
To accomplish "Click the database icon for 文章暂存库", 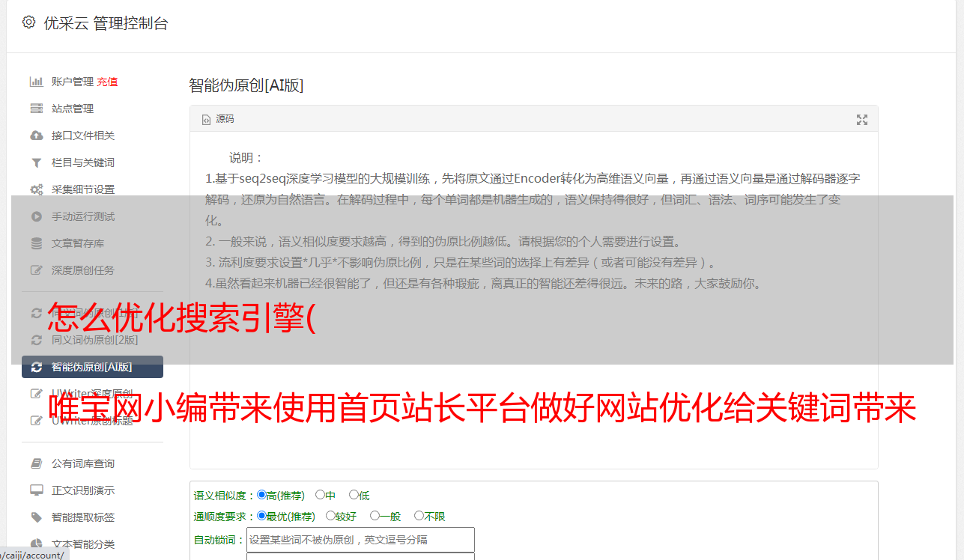I will [36, 243].
